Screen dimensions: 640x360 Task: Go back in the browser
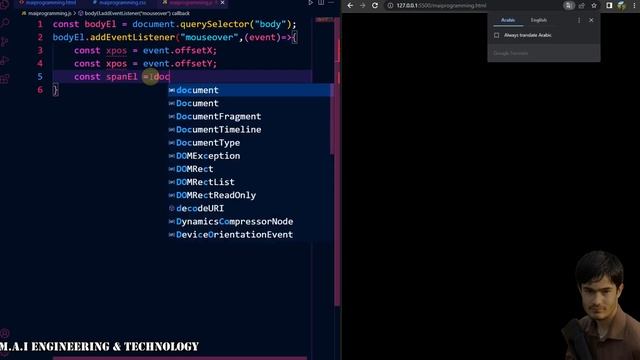coord(350,5)
